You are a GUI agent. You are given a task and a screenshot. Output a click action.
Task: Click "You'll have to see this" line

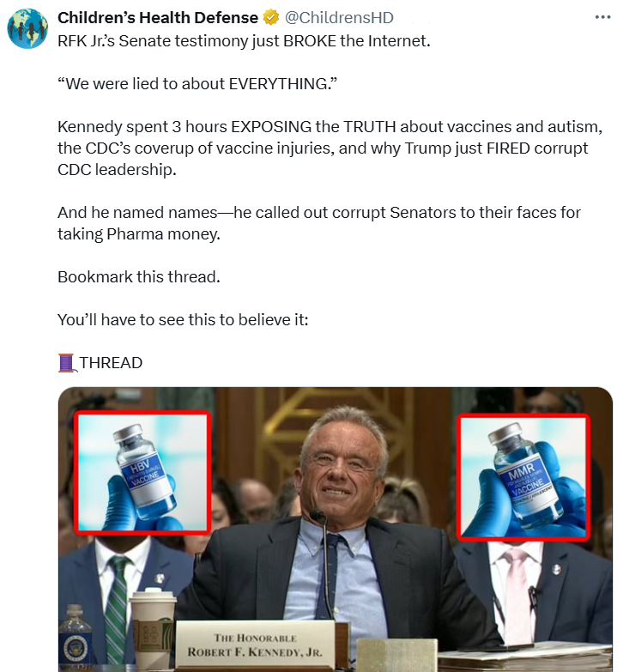click(x=183, y=320)
